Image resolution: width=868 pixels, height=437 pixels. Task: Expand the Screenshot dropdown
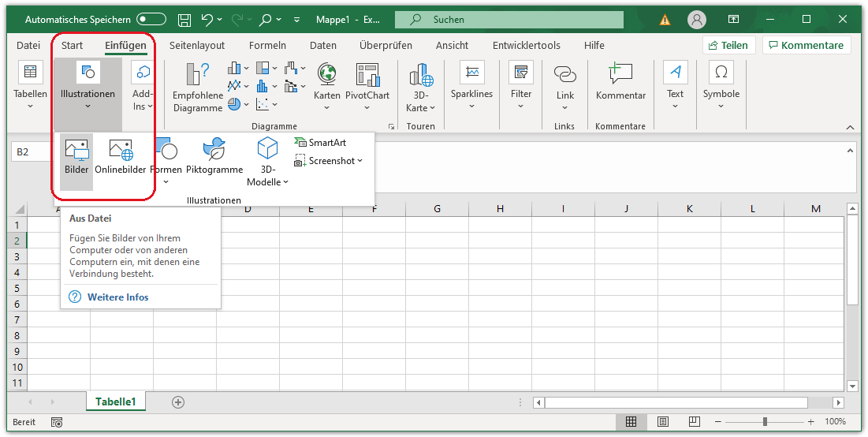tap(359, 161)
